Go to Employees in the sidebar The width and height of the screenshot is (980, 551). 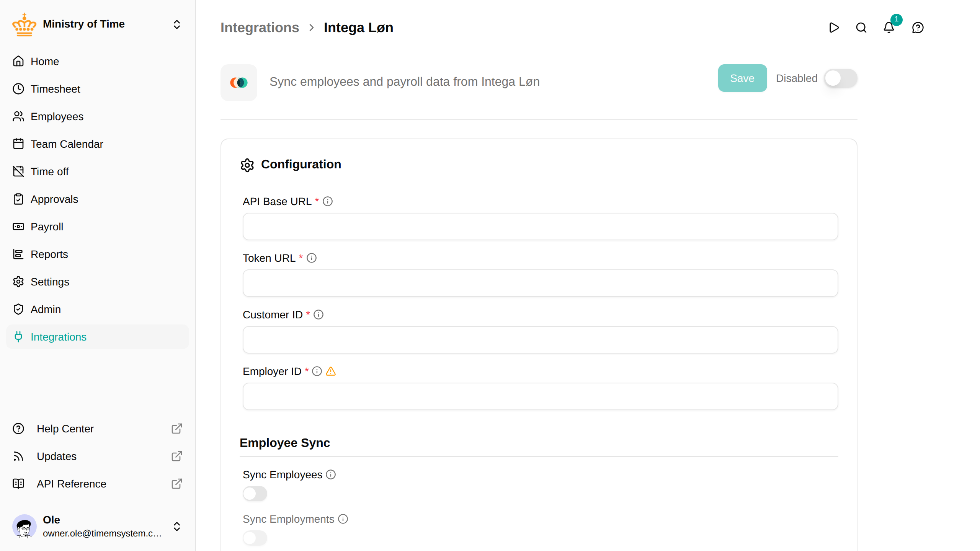(x=98, y=116)
